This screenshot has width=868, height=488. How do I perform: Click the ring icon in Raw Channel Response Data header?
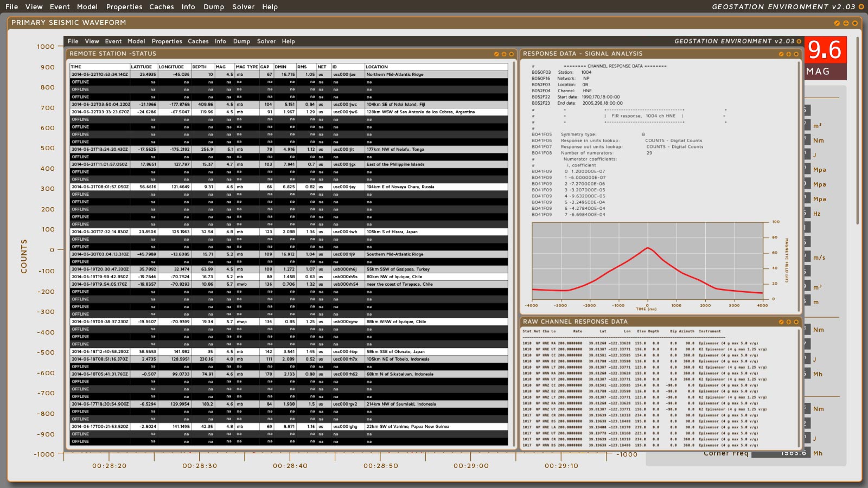[x=796, y=322]
